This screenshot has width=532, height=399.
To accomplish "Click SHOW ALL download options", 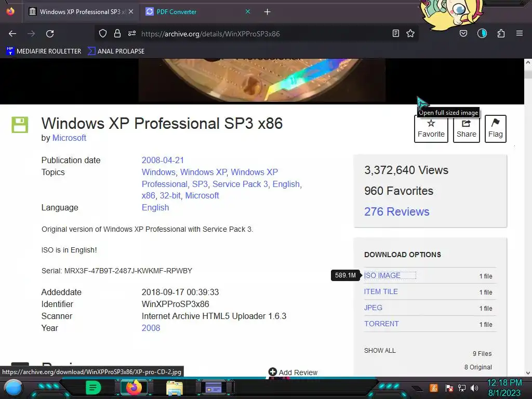I will [380, 351].
